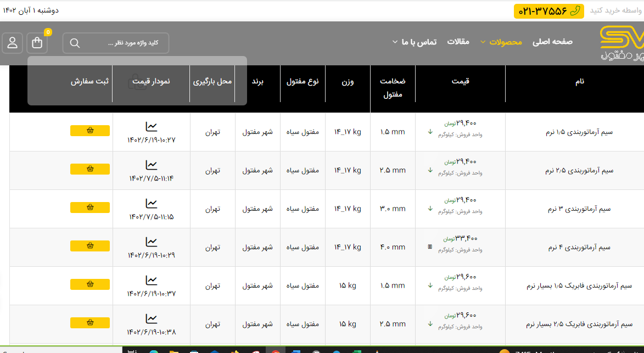This screenshot has width=644, height=353.
Task: Order سیم آرماتوربندی فابریک ۱/۵ بسیار نرم
Action: click(90, 284)
